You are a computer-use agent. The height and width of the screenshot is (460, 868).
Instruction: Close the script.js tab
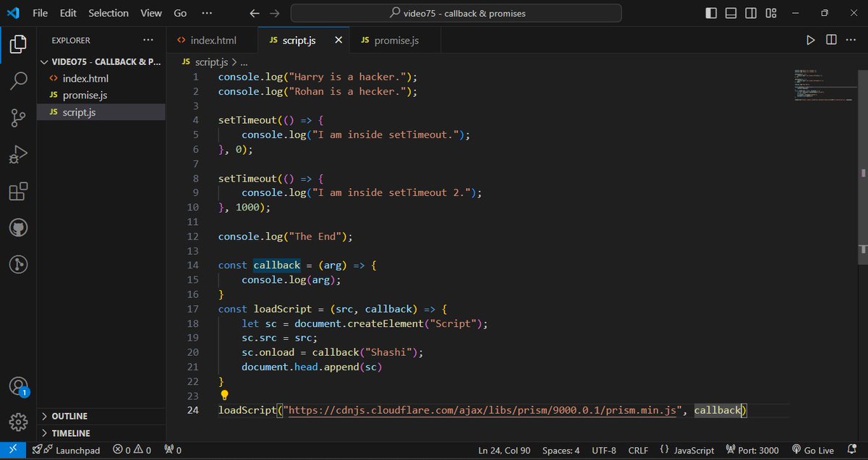coord(338,40)
